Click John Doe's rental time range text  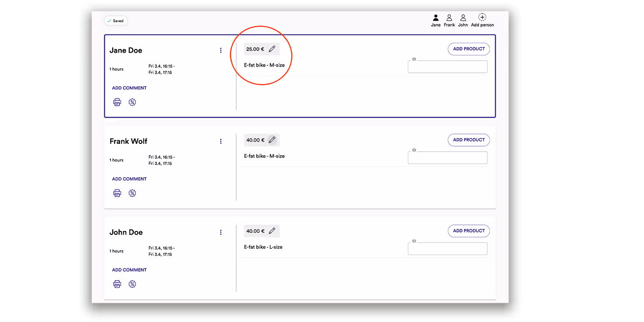(161, 251)
